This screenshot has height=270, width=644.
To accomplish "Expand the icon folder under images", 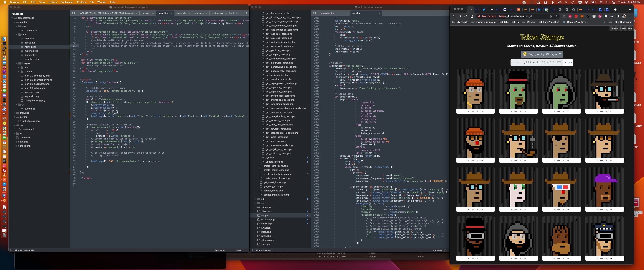I will [x=19, y=67].
